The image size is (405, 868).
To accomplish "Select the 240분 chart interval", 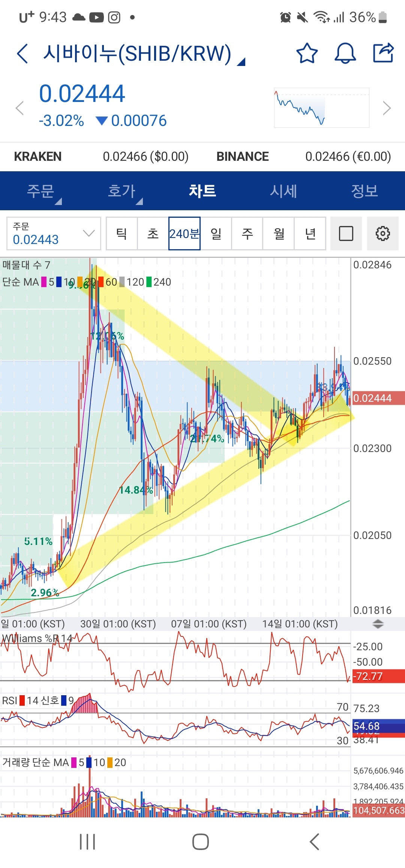I will tap(184, 233).
